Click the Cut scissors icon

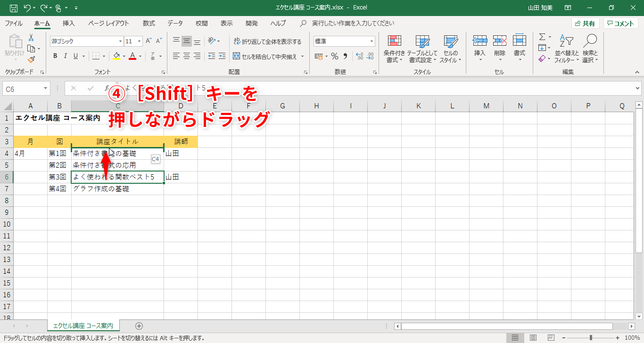(31, 38)
